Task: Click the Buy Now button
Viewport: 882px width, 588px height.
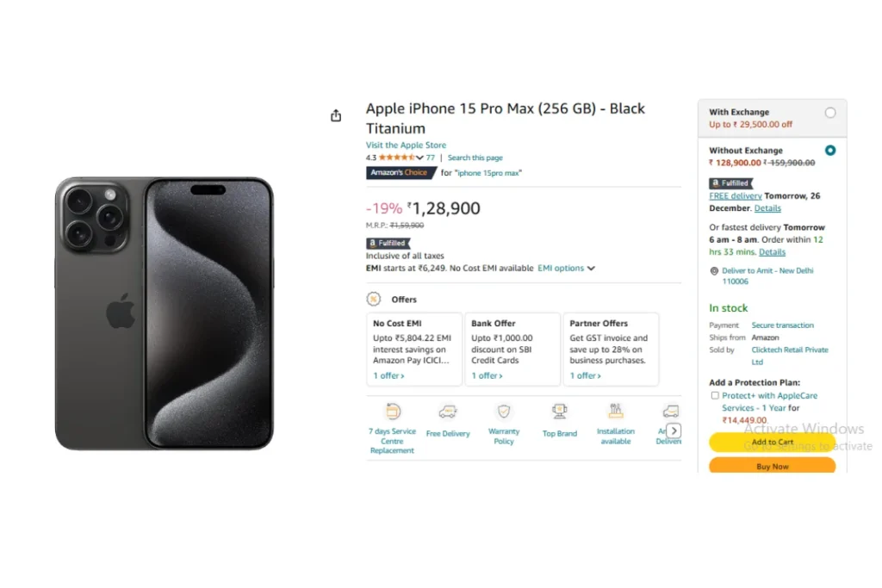Action: (x=773, y=466)
